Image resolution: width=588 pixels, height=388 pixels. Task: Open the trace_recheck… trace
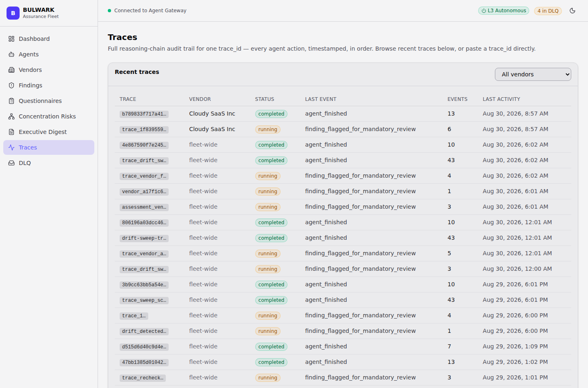tap(143, 378)
